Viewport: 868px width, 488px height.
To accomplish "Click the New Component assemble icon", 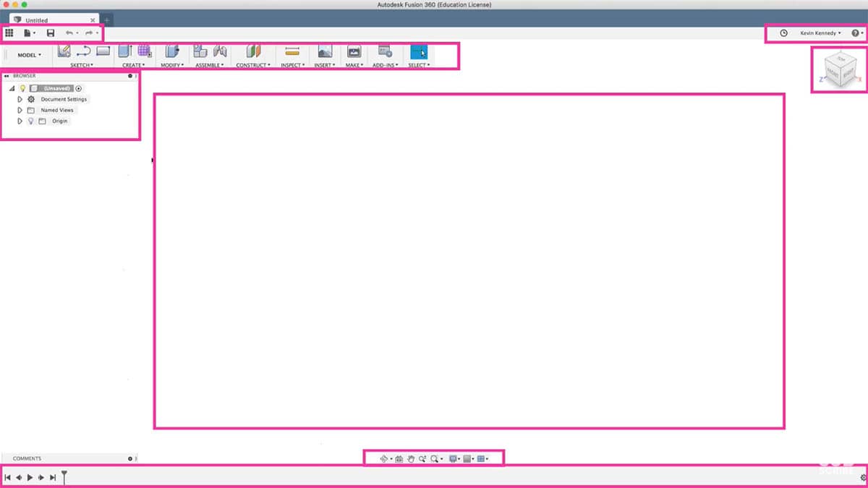I will click(200, 51).
